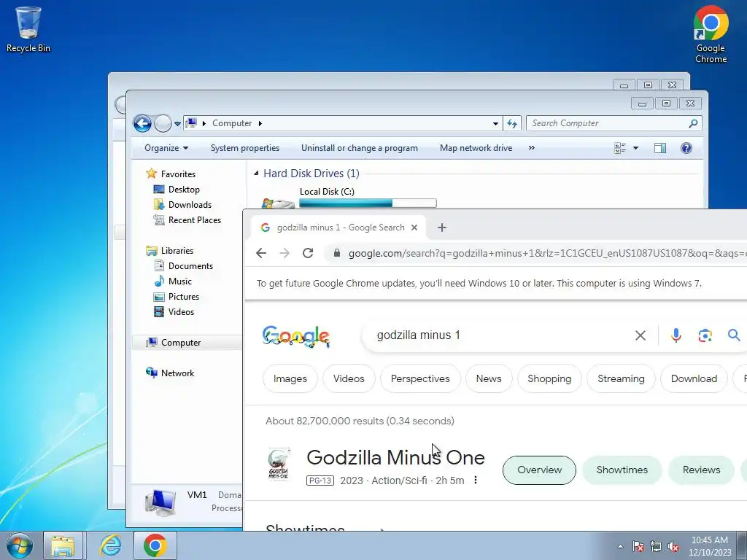Click the Explorer back arrow button
The height and width of the screenshot is (560, 747).
142,123
